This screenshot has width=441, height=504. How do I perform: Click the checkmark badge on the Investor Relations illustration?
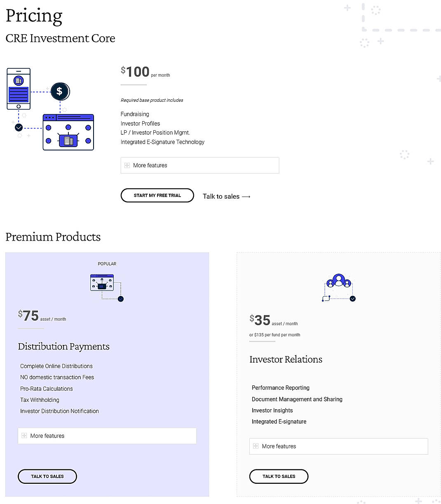pos(352,298)
